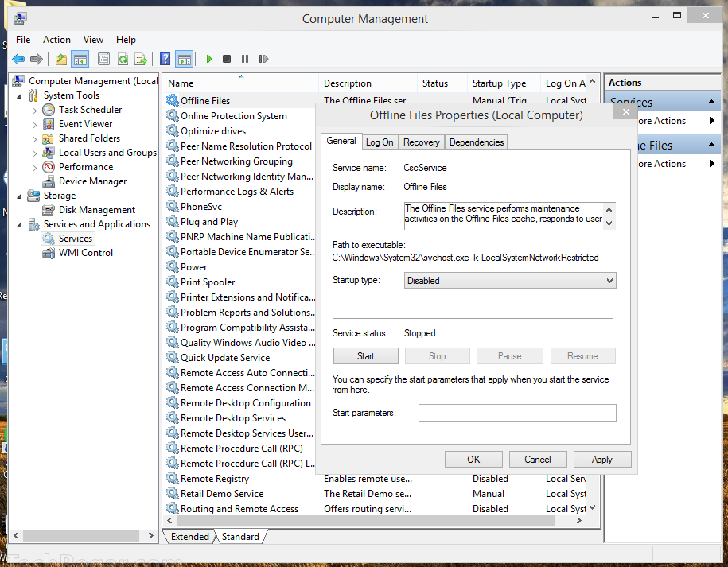Collapse the System Tools tree node
This screenshot has height=567, width=728.
tap(20, 96)
